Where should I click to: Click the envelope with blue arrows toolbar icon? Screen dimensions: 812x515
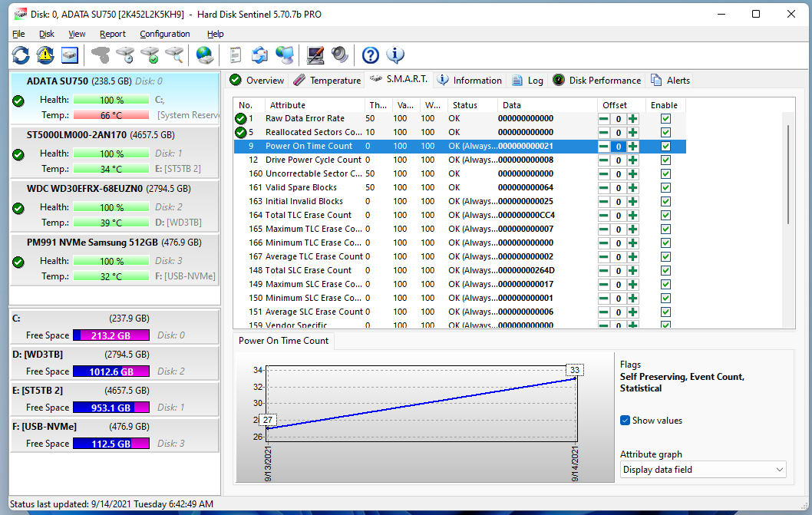point(259,55)
